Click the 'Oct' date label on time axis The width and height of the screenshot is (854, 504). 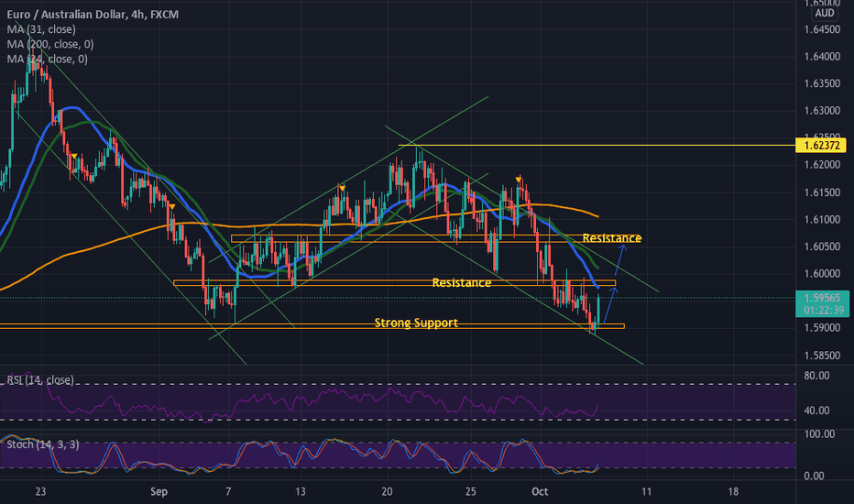pos(540,491)
